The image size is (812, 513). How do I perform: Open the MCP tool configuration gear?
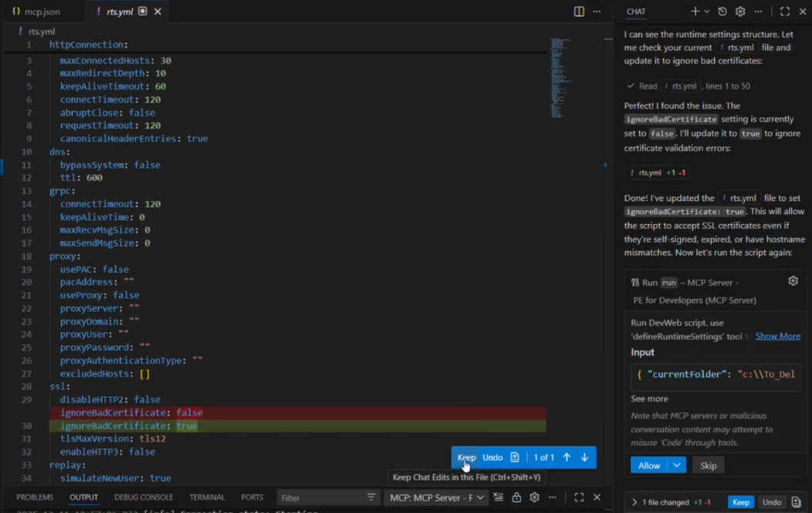point(793,281)
